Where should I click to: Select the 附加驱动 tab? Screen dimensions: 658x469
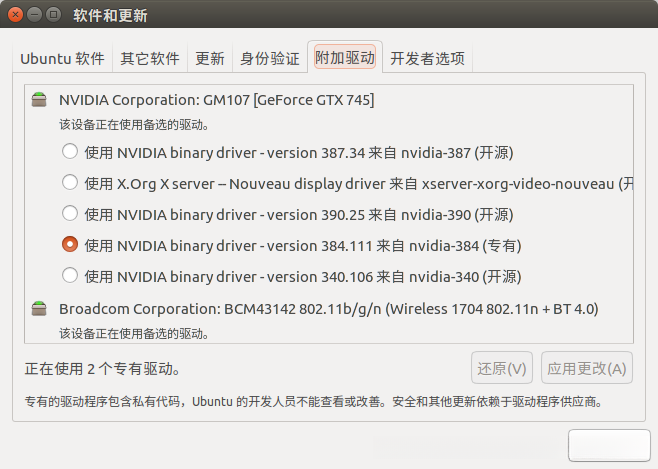click(x=345, y=58)
